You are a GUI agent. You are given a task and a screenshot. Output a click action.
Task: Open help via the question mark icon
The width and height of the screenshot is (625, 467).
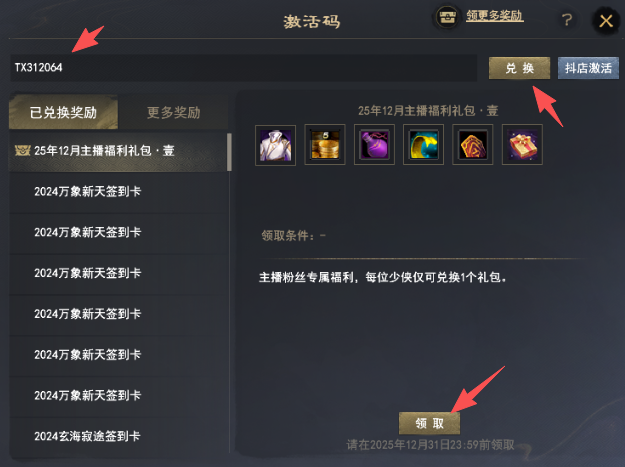pyautogui.click(x=567, y=20)
